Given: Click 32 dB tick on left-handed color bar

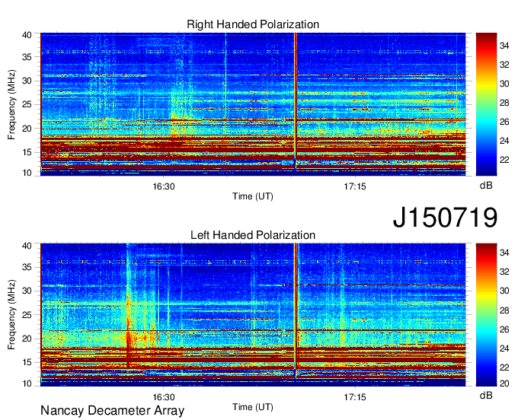Looking at the screenshot, I should [504, 272].
